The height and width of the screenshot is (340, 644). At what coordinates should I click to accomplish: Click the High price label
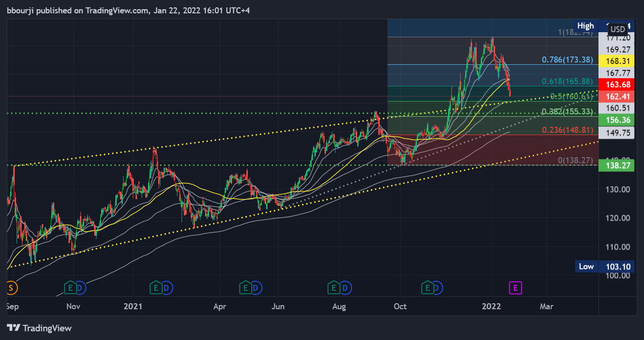click(x=586, y=26)
